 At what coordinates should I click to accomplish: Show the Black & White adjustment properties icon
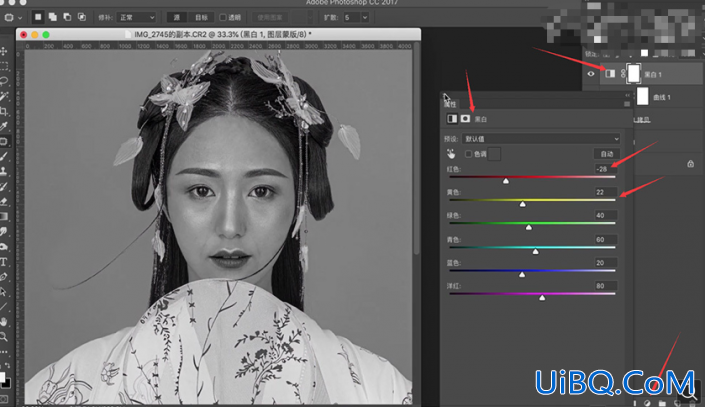452,118
